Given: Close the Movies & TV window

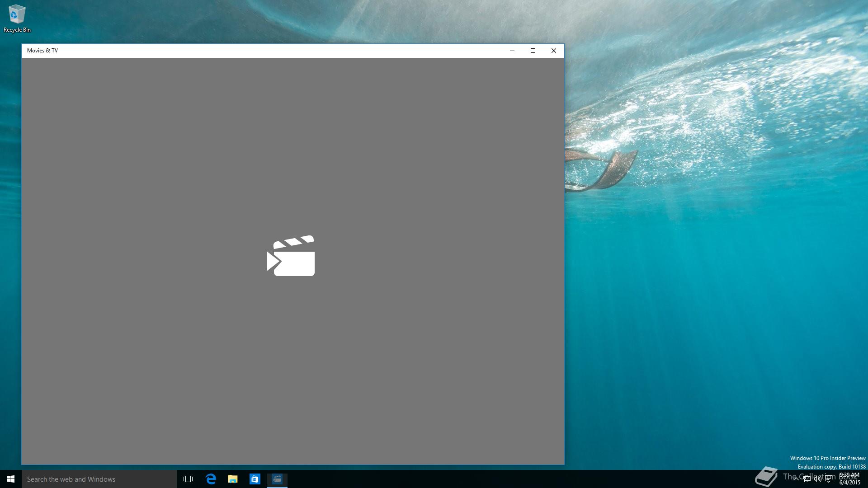Looking at the screenshot, I should [x=554, y=51].
